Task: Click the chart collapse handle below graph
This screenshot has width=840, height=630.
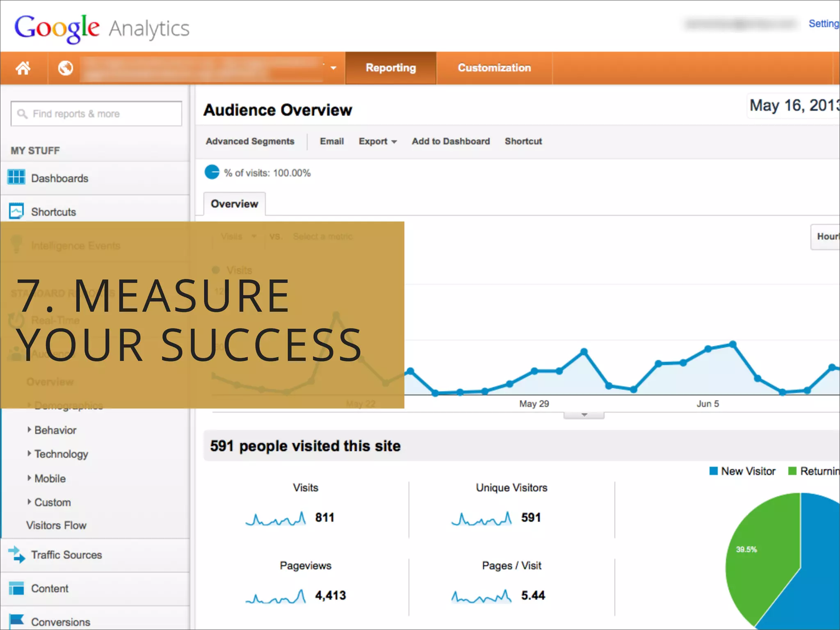Action: pos(584,415)
